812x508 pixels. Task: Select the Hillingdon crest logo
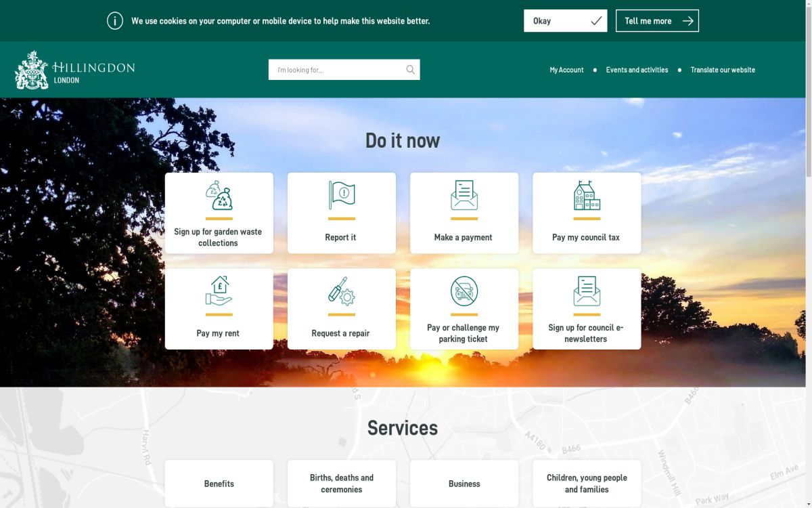pyautogui.click(x=31, y=68)
